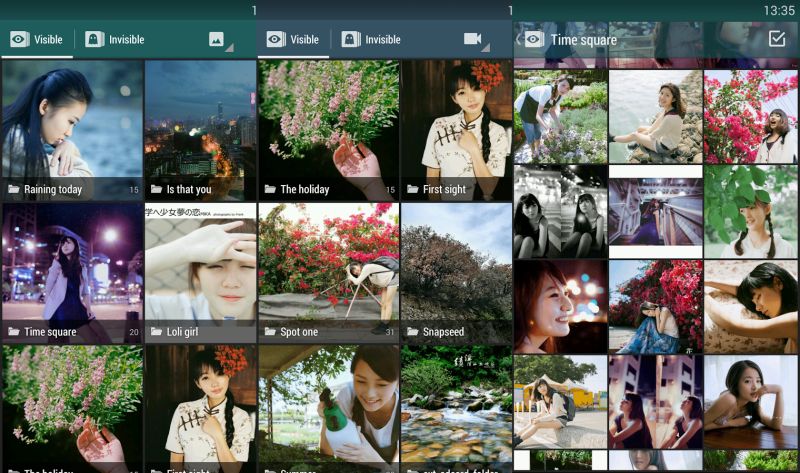Tap the eye icon on the photo gallery's Visible tab

point(19,39)
